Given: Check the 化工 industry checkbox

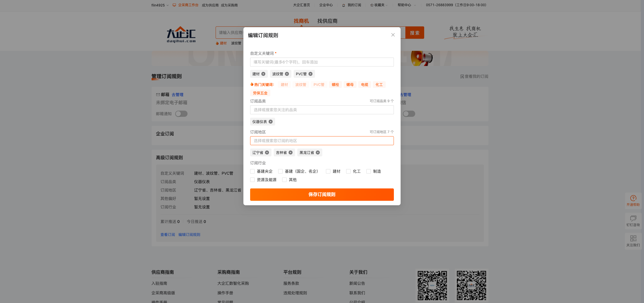Looking at the screenshot, I should [x=348, y=171].
